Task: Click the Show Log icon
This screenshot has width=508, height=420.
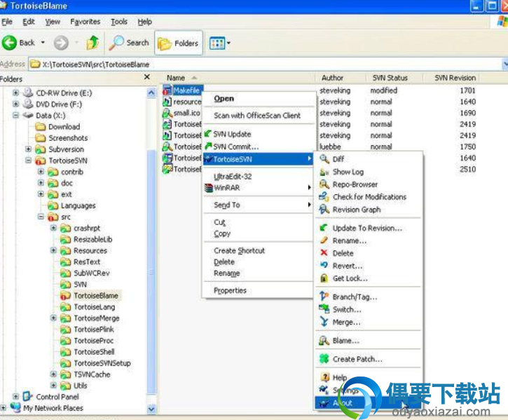Action: pos(324,172)
